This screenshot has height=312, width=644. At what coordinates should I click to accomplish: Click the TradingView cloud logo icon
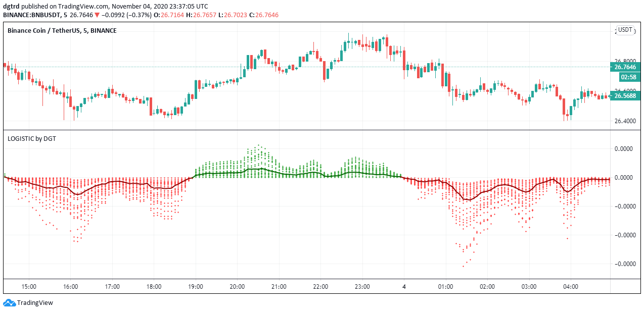click(9, 303)
